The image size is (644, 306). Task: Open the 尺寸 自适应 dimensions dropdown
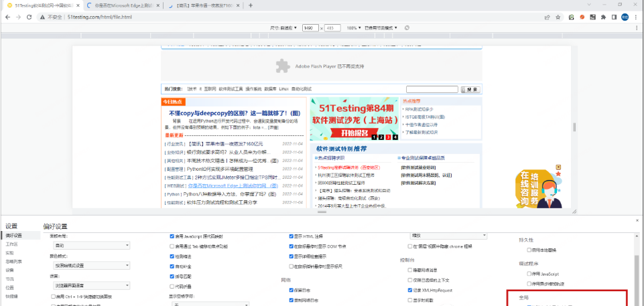(x=283, y=28)
